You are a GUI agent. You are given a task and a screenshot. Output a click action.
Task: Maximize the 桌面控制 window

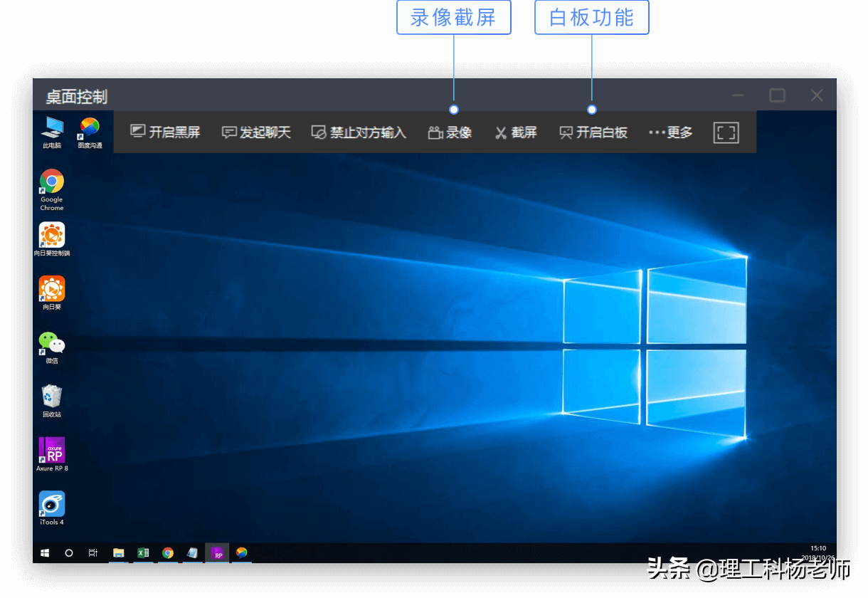(x=778, y=95)
